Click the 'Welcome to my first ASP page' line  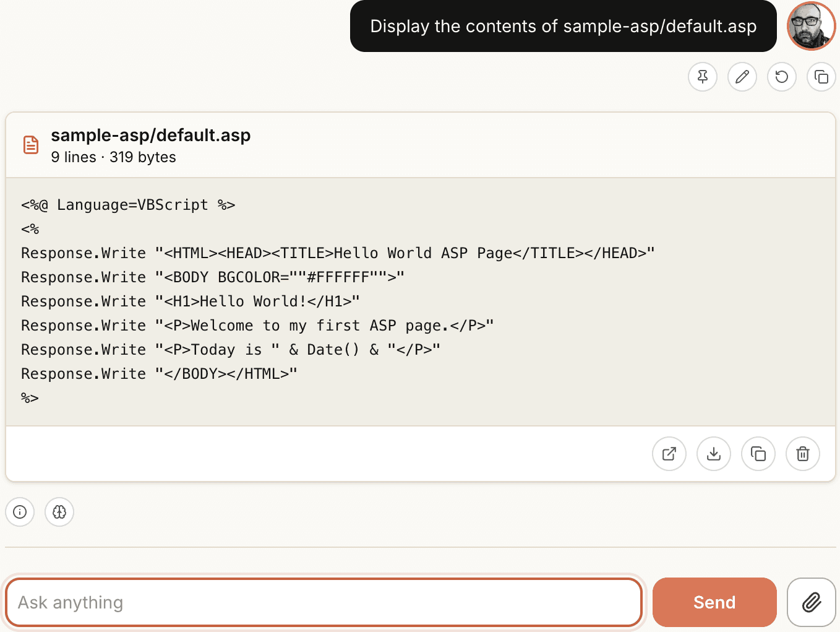[257, 326]
